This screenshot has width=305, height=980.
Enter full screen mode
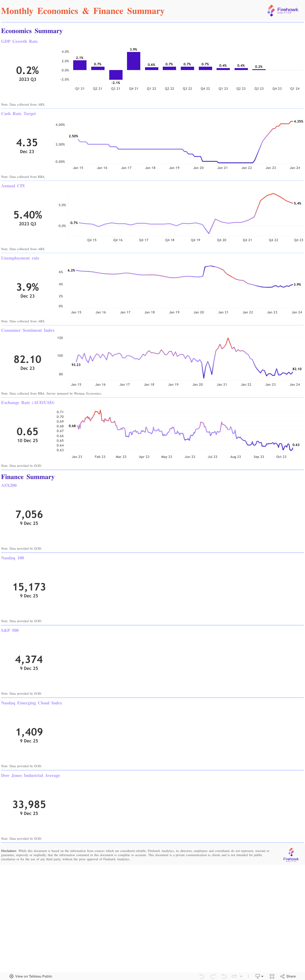272,976
